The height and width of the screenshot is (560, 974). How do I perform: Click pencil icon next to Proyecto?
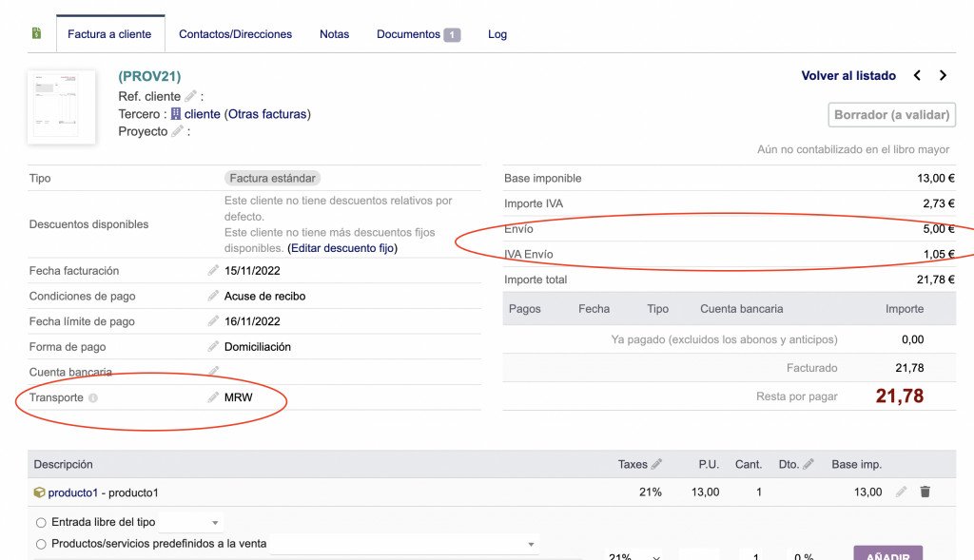click(x=178, y=131)
